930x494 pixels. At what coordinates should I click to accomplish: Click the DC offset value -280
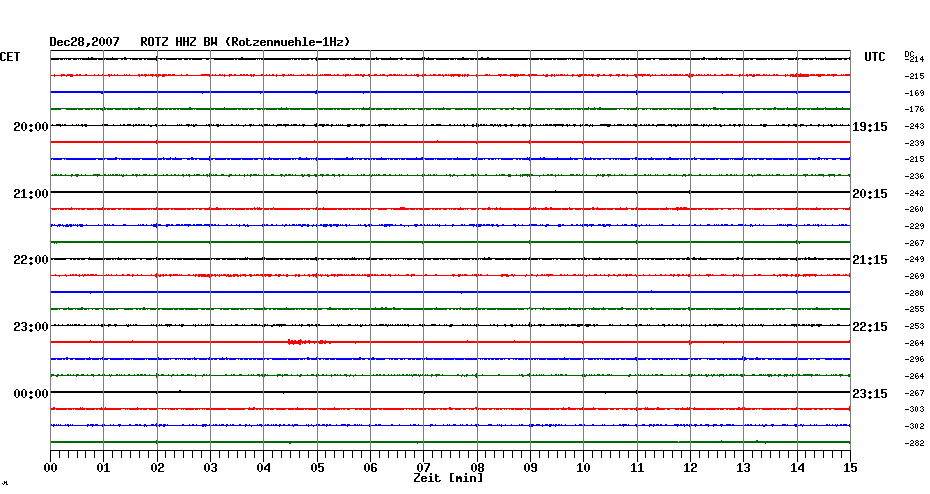click(x=914, y=294)
